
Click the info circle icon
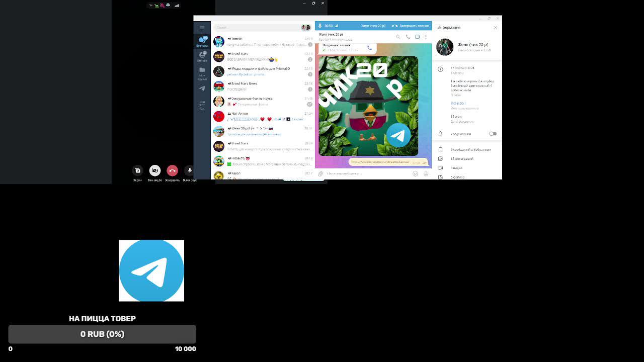(440, 69)
